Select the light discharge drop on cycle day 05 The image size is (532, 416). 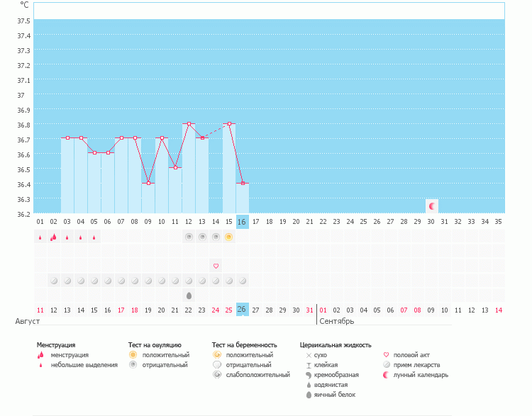94,237
